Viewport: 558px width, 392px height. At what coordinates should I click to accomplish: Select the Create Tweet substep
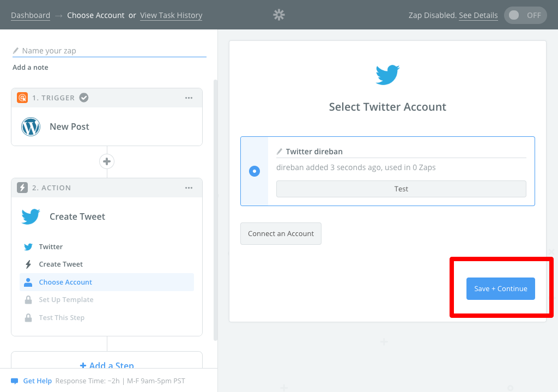(107, 264)
